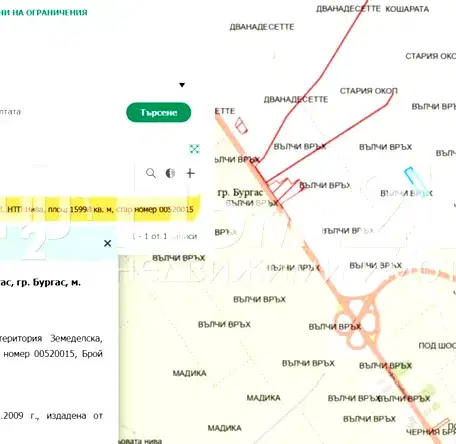The image size is (456, 444).
Task: Open the dropdown arrow above Търсене
Action: pyautogui.click(x=182, y=85)
